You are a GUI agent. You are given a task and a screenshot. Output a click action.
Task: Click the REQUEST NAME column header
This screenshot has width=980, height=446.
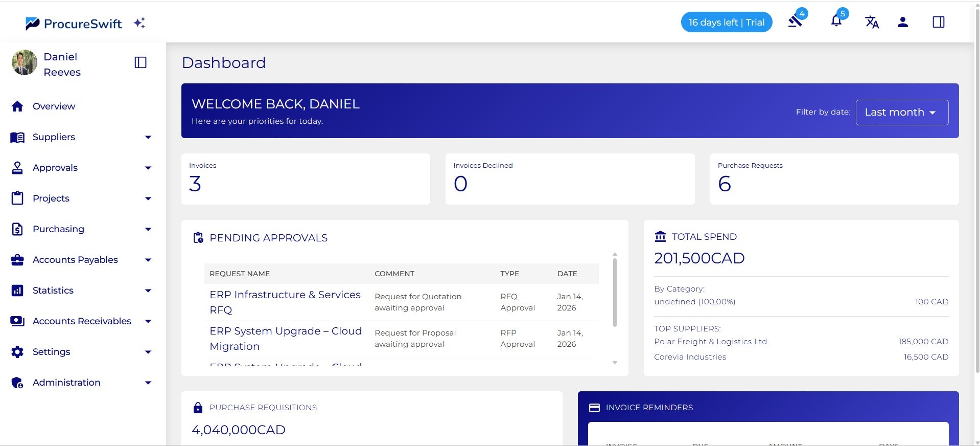pyautogui.click(x=240, y=274)
